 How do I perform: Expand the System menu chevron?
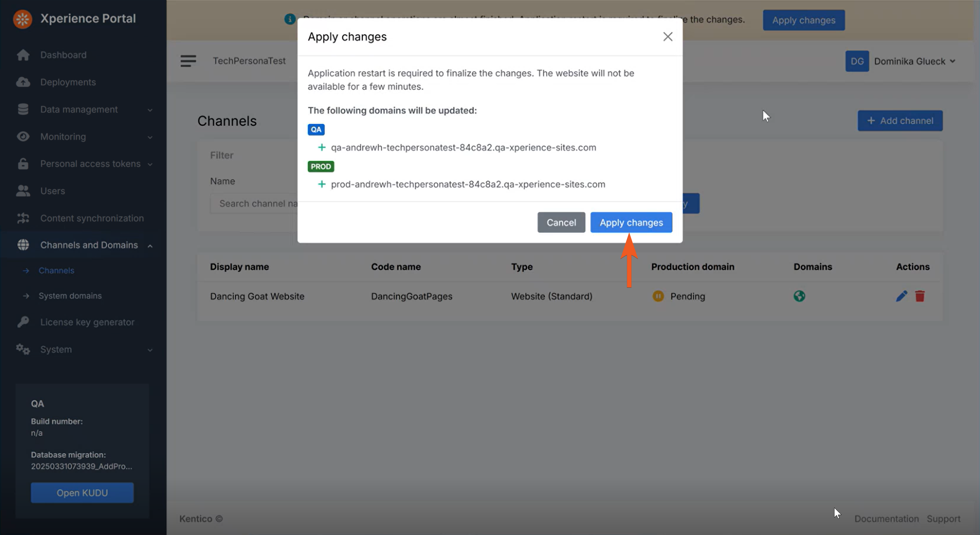(150, 350)
